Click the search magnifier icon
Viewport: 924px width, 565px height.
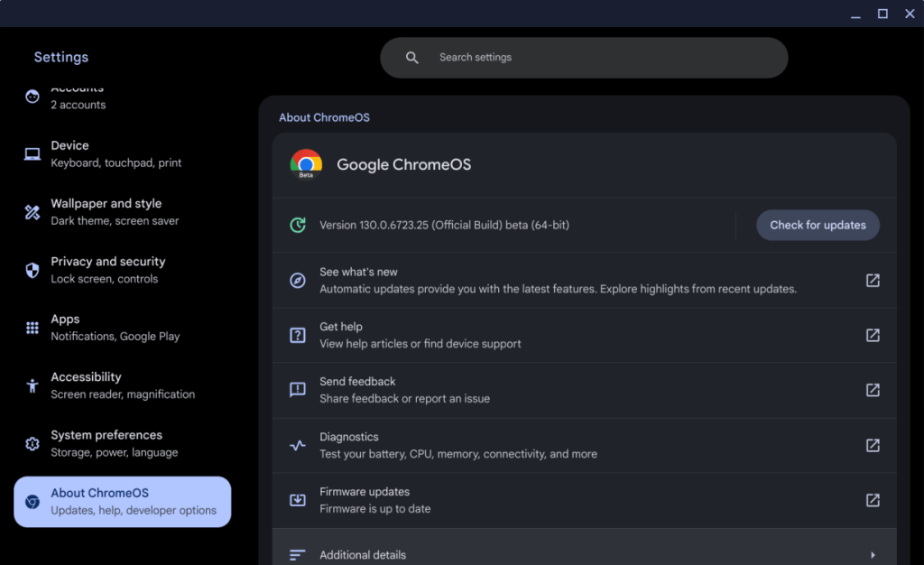coord(411,57)
